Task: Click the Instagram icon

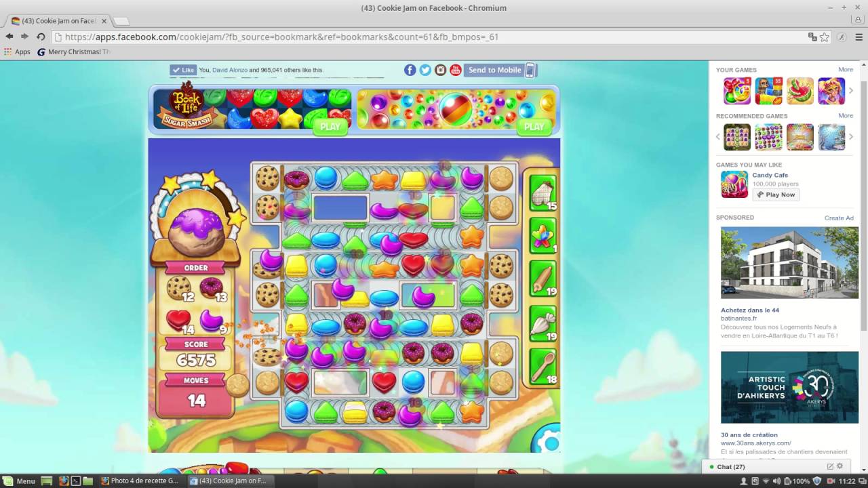Action: [441, 70]
